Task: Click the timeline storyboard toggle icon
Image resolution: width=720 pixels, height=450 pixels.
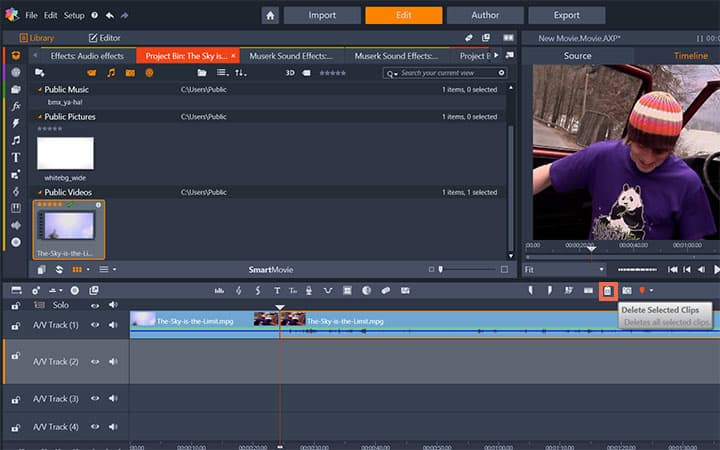Action: coord(17,290)
